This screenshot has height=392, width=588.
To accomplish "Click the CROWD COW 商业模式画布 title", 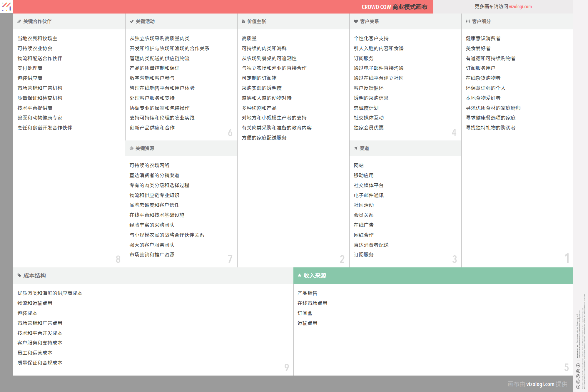I will (394, 7).
